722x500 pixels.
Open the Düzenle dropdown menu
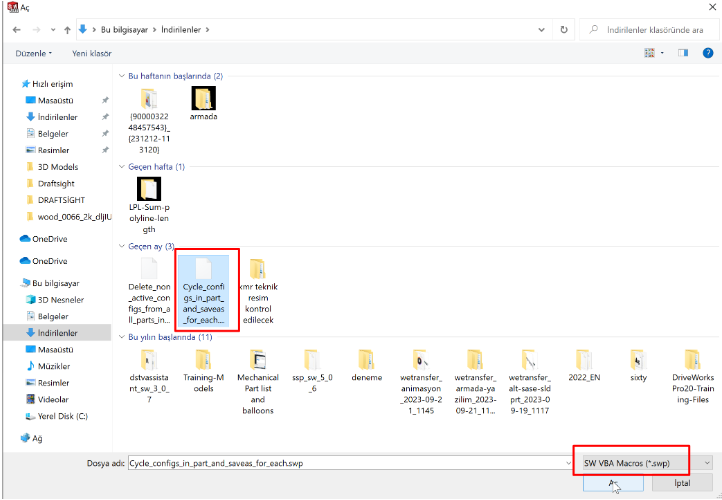pos(34,52)
